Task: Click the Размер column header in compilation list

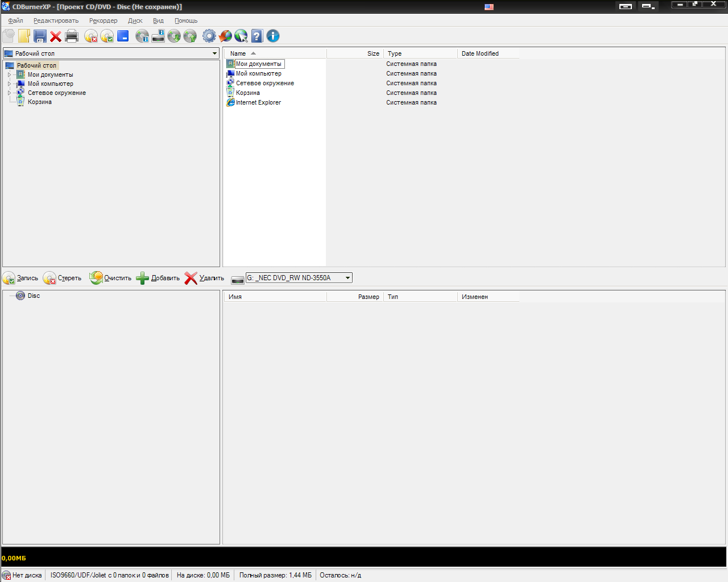Action: point(355,297)
